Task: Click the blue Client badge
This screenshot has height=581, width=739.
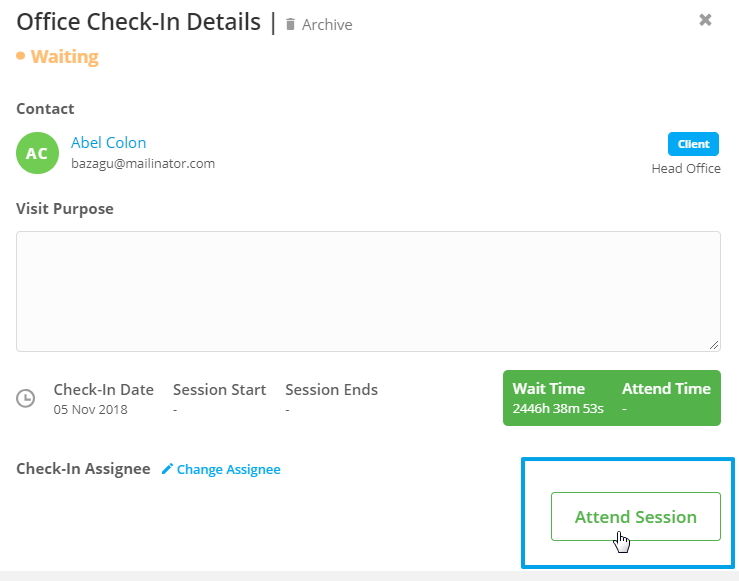Action: click(x=693, y=144)
